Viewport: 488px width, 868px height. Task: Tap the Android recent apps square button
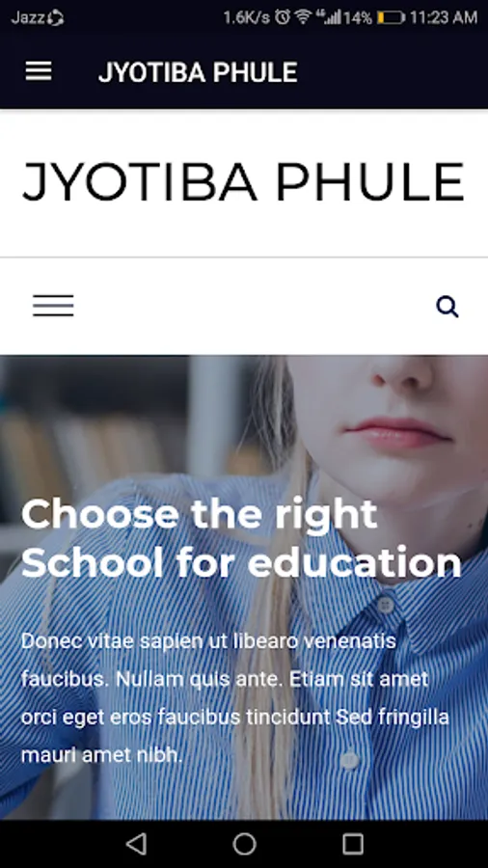point(352,844)
